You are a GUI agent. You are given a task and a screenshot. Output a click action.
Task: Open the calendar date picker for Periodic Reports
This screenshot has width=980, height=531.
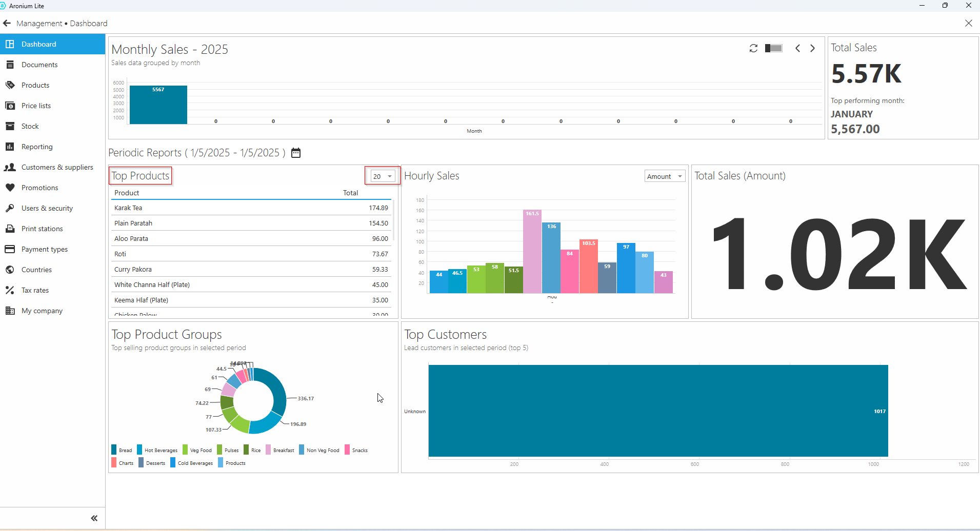[296, 153]
